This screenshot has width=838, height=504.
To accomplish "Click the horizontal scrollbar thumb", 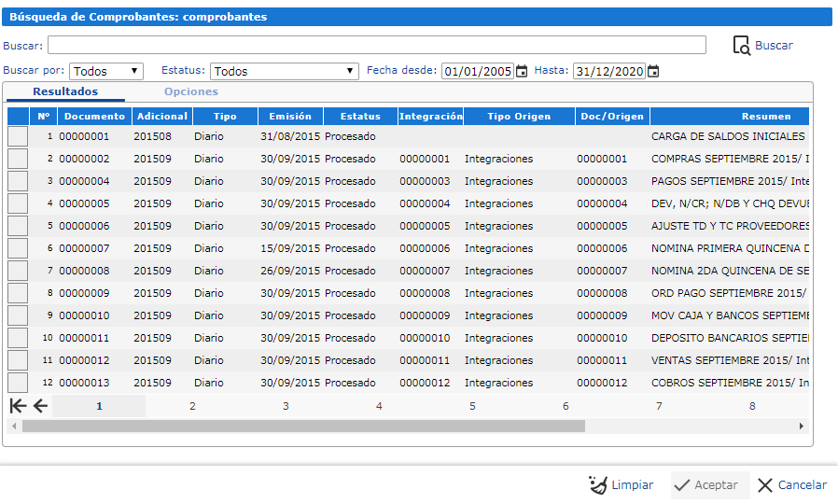I will [x=303, y=427].
